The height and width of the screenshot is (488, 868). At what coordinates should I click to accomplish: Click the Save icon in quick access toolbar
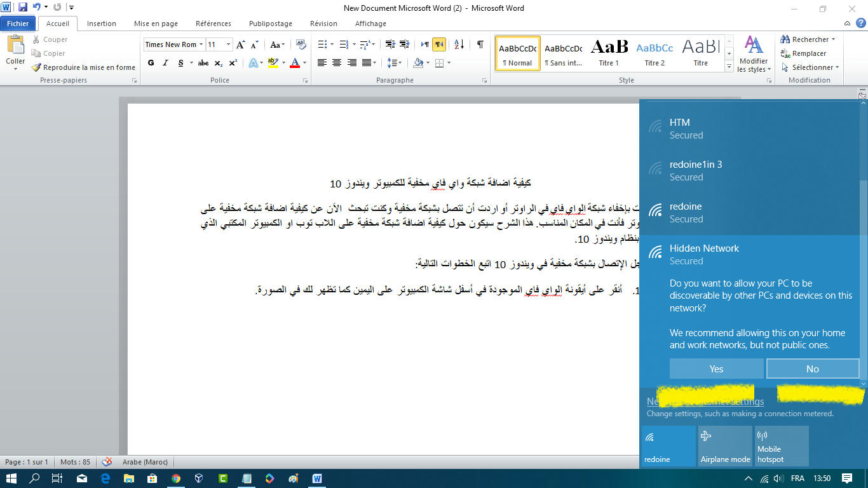tap(23, 8)
